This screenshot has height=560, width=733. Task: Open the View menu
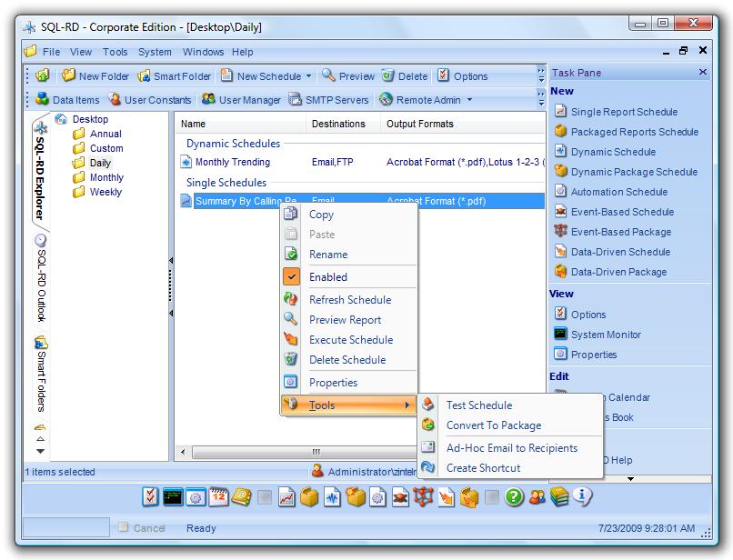click(81, 52)
